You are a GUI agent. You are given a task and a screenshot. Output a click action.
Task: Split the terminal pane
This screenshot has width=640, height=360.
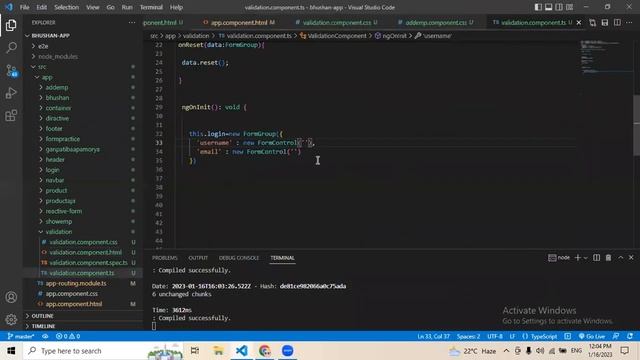pos(596,258)
